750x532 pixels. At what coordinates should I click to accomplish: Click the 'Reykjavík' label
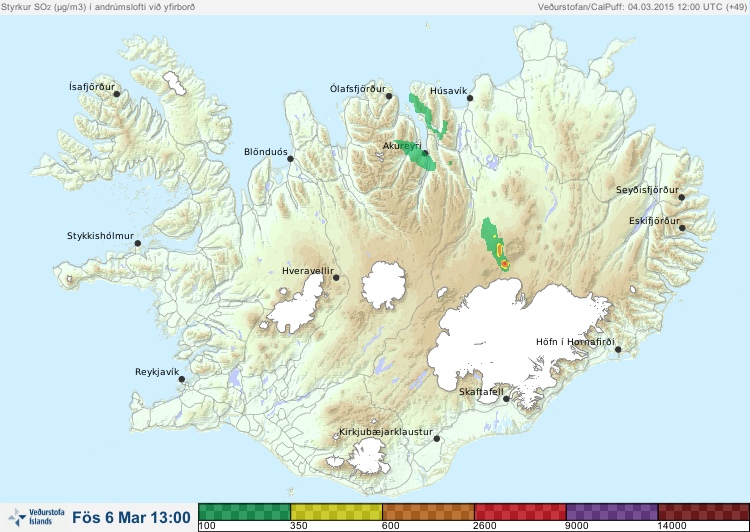coord(157,372)
